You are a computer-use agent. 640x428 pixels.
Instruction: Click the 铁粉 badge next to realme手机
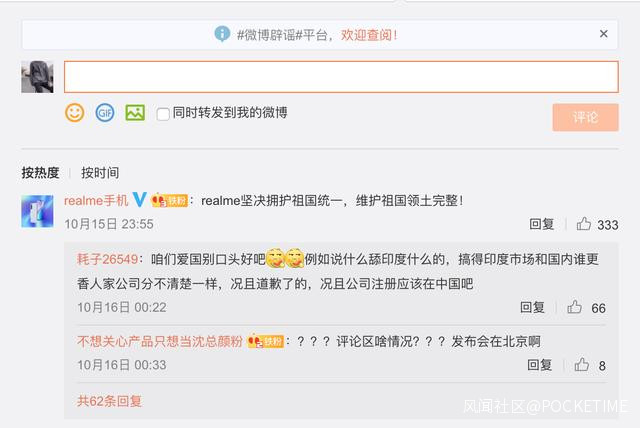pyautogui.click(x=169, y=200)
